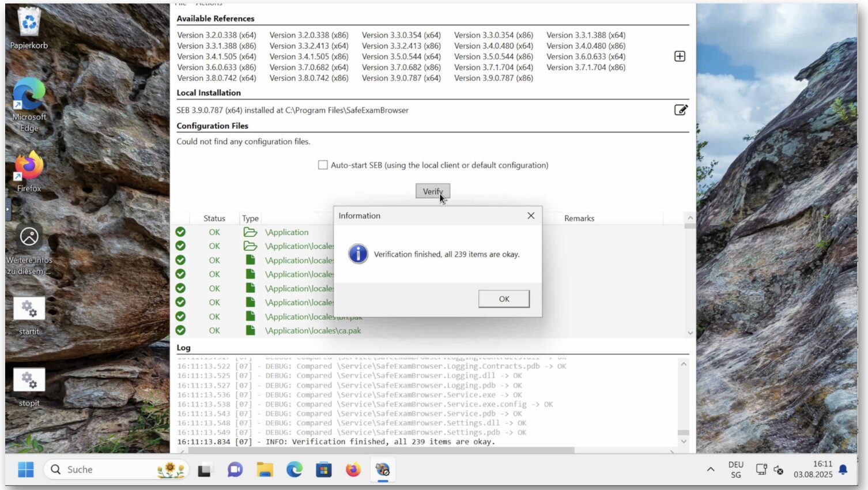
Task: Click OK in the Information dialog
Action: (x=504, y=299)
